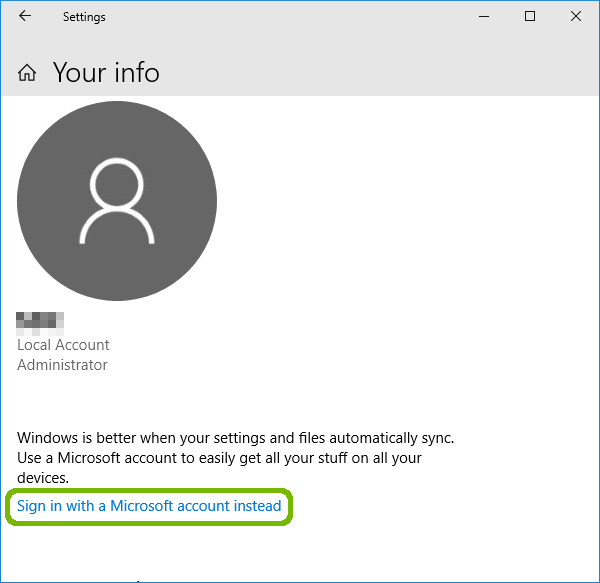Sign in with a Microsoft account instead
Image resolution: width=600 pixels, height=583 pixels.
pyautogui.click(x=149, y=506)
